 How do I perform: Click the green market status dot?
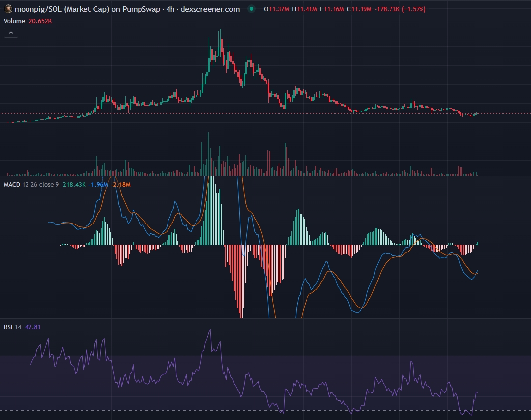pos(252,9)
